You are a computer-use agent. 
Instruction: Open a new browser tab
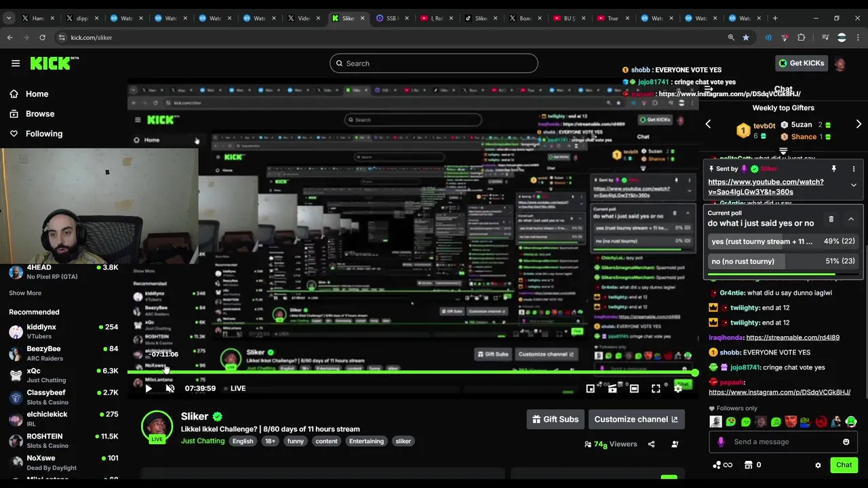click(x=775, y=18)
